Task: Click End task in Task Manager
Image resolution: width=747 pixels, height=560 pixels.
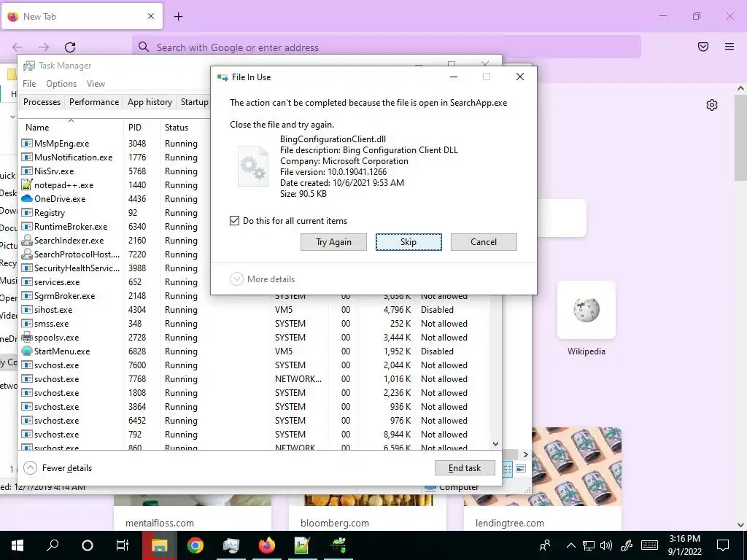Action: 465,468
